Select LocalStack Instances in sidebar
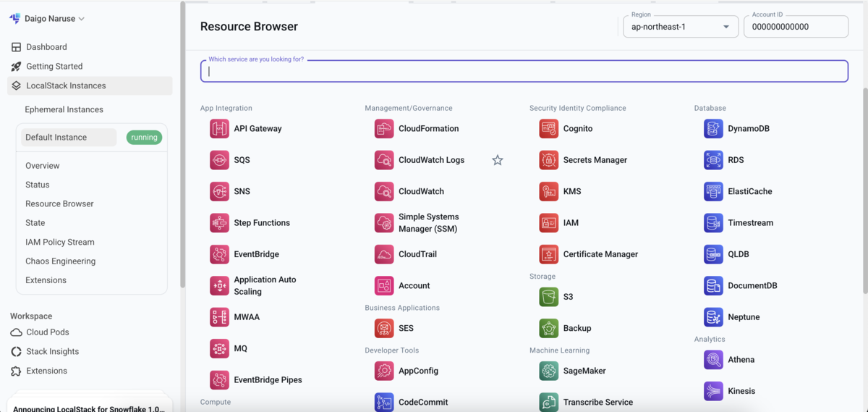868x412 pixels. pos(90,85)
